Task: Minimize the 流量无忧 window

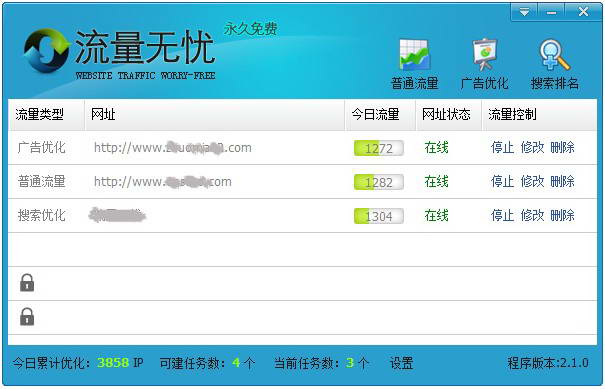Action: point(551,12)
